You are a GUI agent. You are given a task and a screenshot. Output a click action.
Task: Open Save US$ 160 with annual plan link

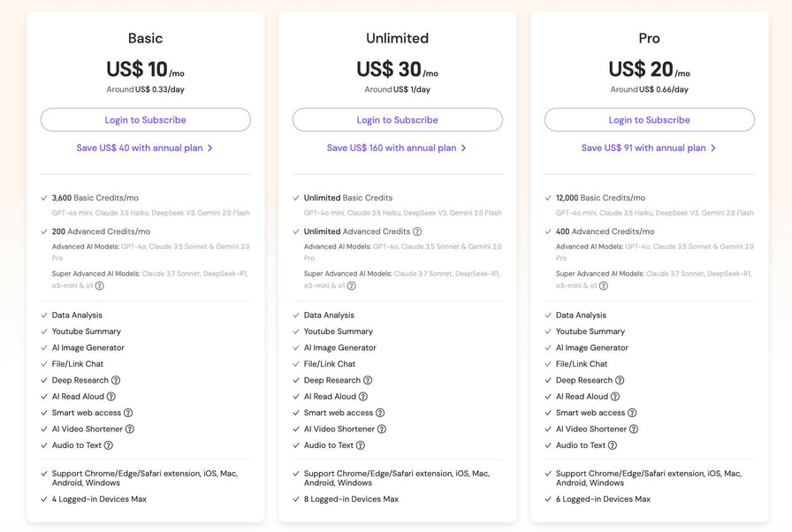pos(397,148)
